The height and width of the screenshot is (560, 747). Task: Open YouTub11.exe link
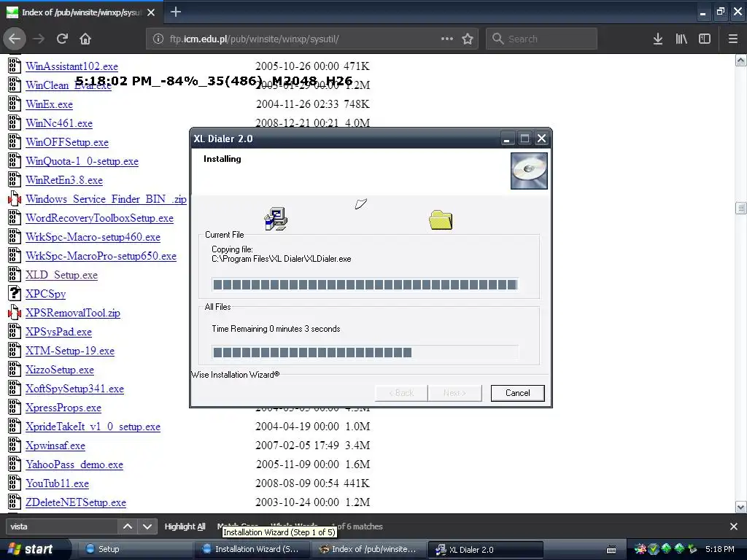pyautogui.click(x=57, y=483)
